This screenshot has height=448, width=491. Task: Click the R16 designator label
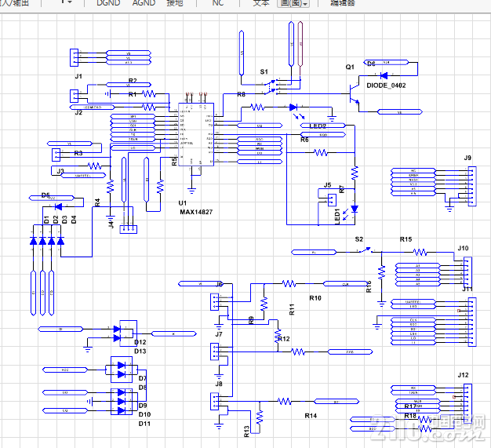tap(369, 286)
